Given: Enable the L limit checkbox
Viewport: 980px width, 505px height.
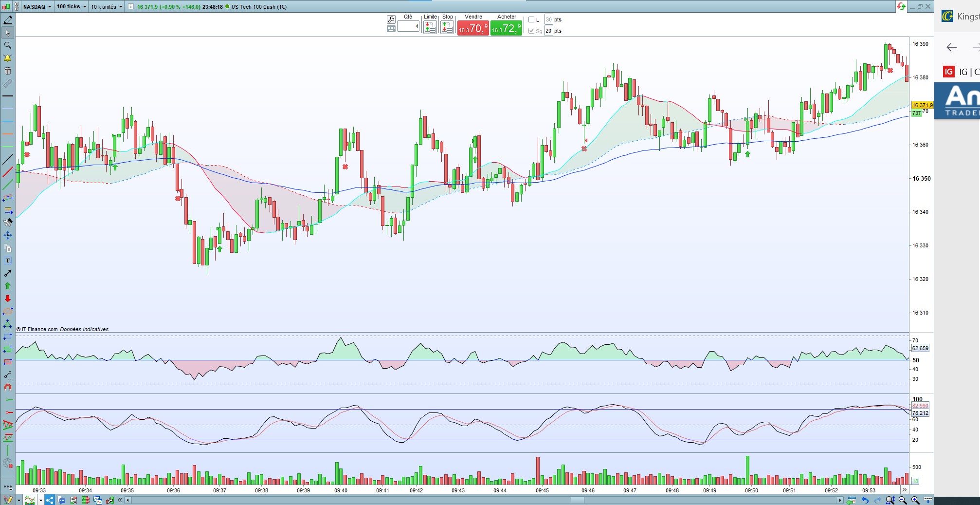Looking at the screenshot, I should pos(531,19).
